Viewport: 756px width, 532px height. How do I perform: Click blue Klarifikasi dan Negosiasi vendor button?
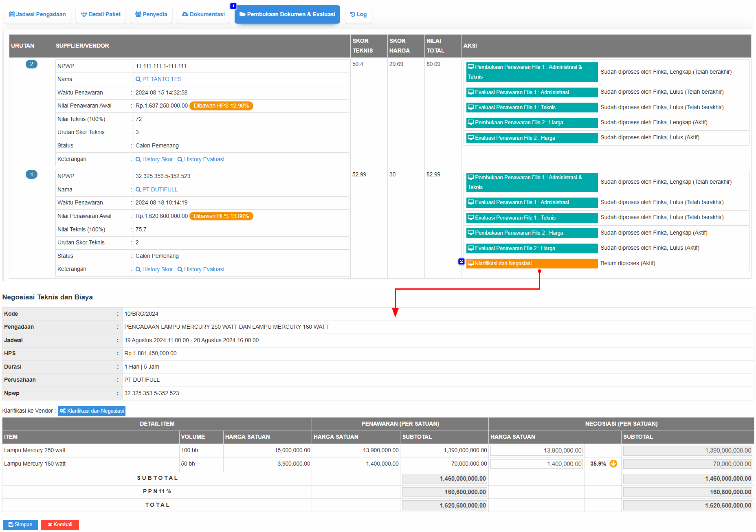point(92,411)
